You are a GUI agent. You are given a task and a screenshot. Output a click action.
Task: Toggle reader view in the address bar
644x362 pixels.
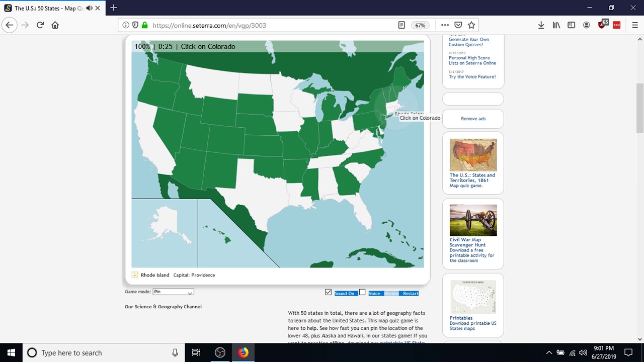pyautogui.click(x=401, y=25)
